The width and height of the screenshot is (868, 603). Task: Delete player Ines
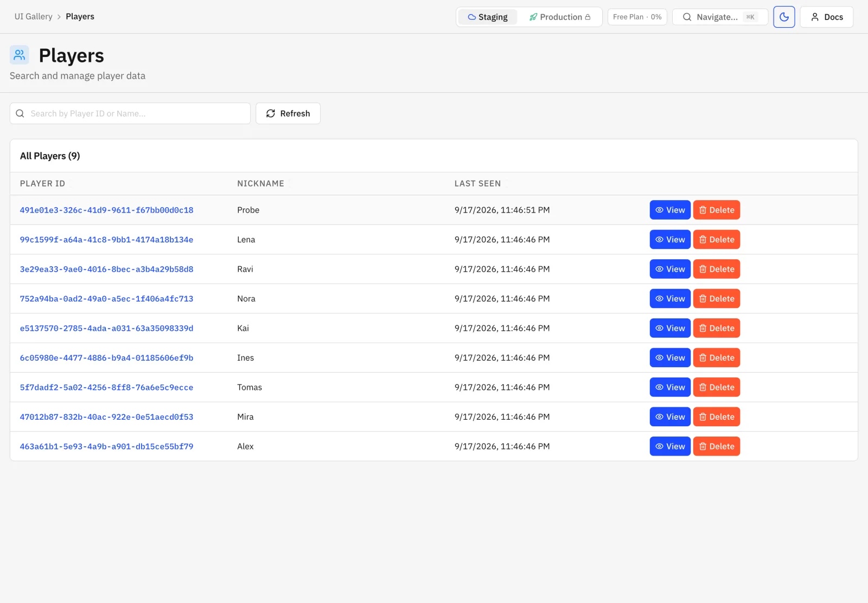point(717,357)
